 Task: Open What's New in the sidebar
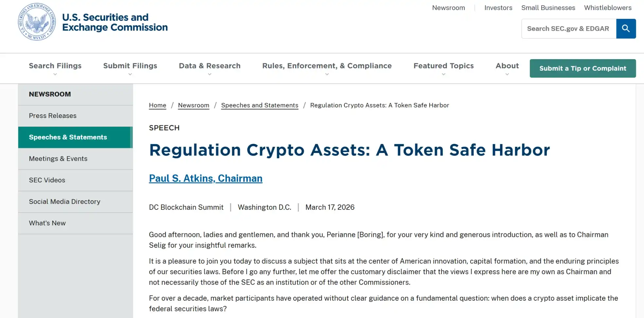[x=47, y=223]
